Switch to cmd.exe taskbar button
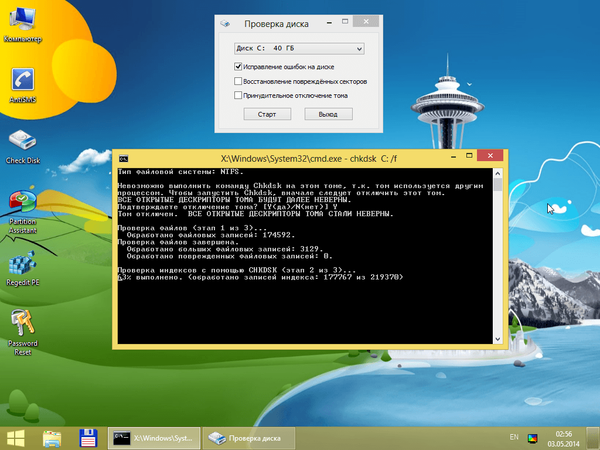This screenshot has height=450, width=600. pyautogui.click(x=154, y=438)
